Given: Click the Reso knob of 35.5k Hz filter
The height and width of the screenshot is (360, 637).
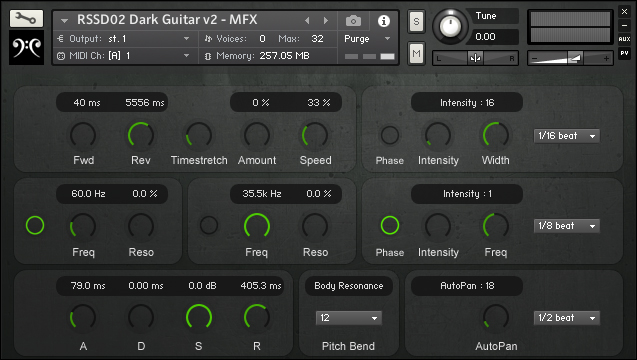Looking at the screenshot, I should pos(315,226).
